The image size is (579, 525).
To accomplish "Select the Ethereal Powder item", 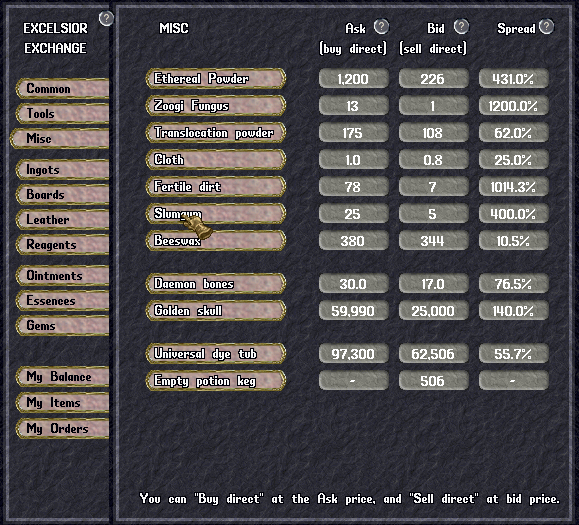I will 216,79.
